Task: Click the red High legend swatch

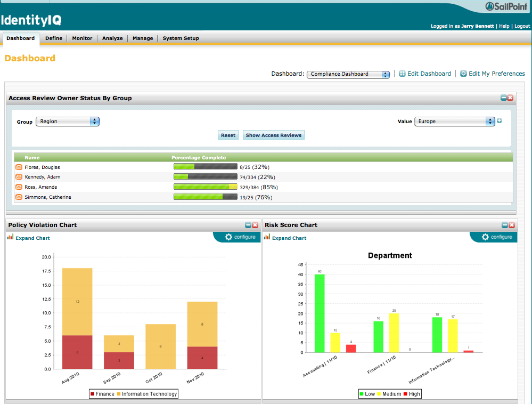Action: (x=405, y=394)
